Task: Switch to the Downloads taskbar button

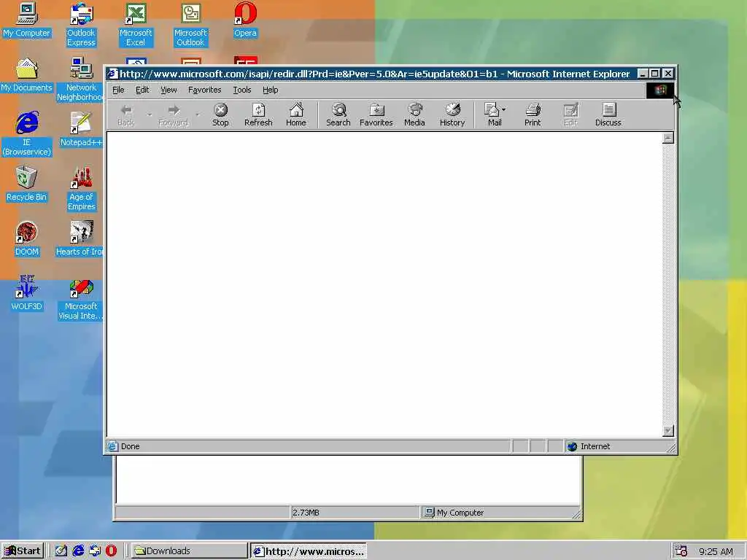Action: click(189, 551)
